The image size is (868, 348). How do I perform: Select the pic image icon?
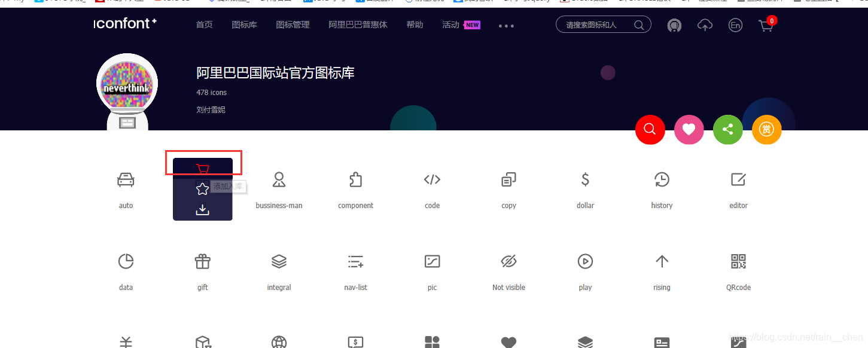click(432, 261)
